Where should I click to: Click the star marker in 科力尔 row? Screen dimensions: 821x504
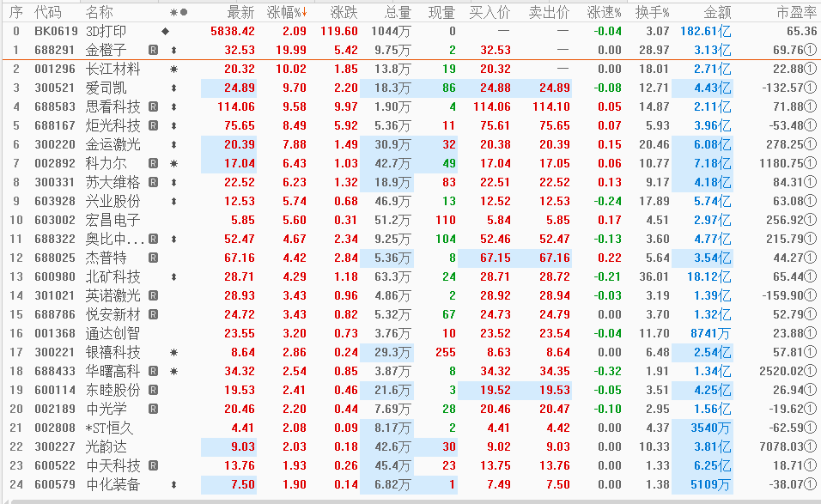(x=174, y=163)
